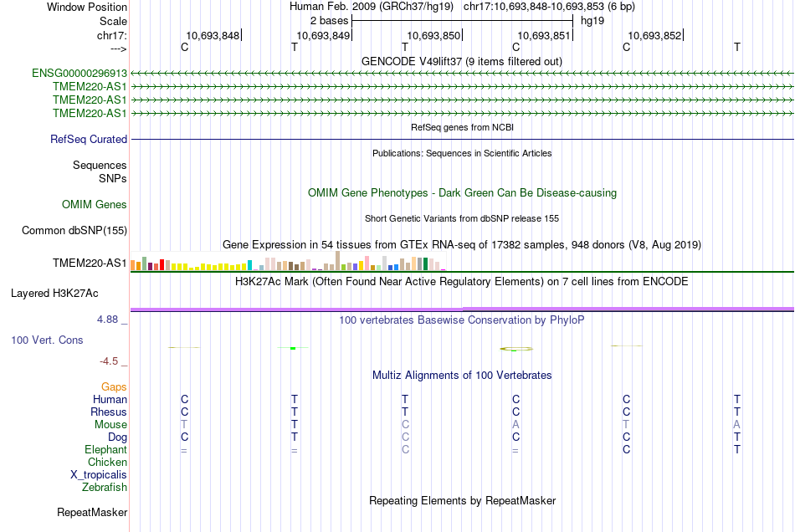Open Repeating Elements by RepeatMasker title
This screenshot has width=795, height=532.
pyautogui.click(x=463, y=500)
